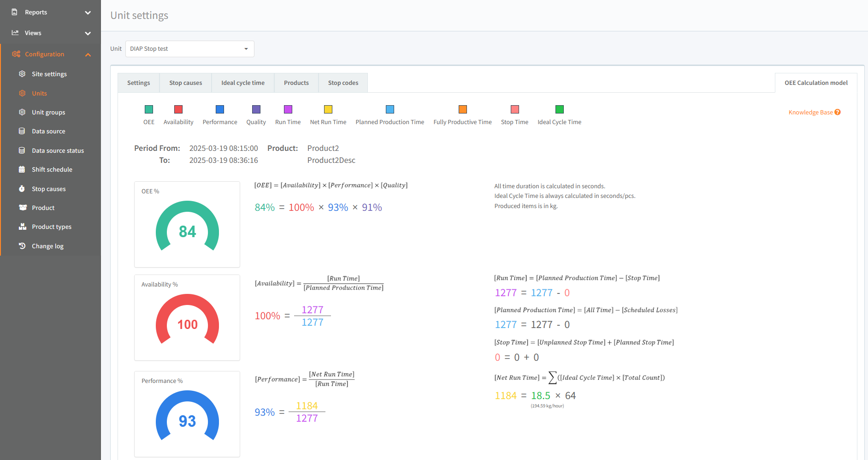This screenshot has width=868, height=460.
Task: Switch to the Stop causes tab
Action: (x=186, y=83)
